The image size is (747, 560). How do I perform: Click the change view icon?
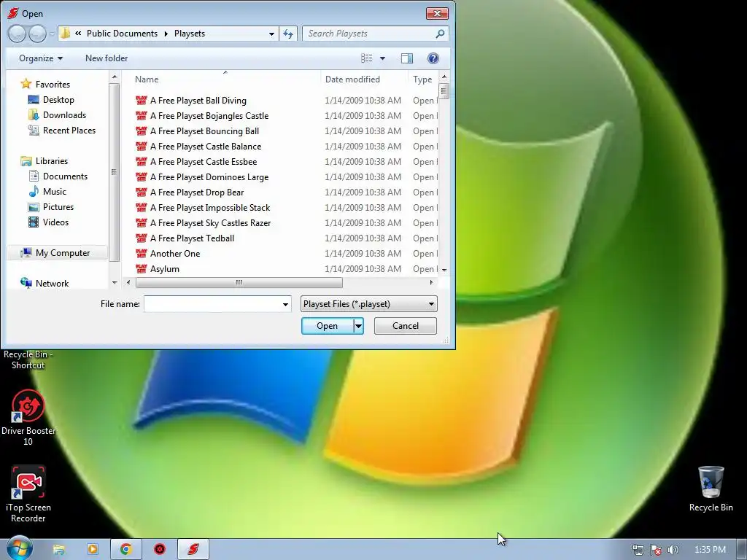click(367, 58)
